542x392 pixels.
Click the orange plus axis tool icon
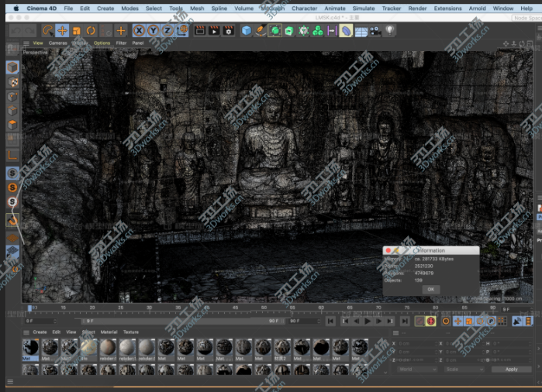121,31
